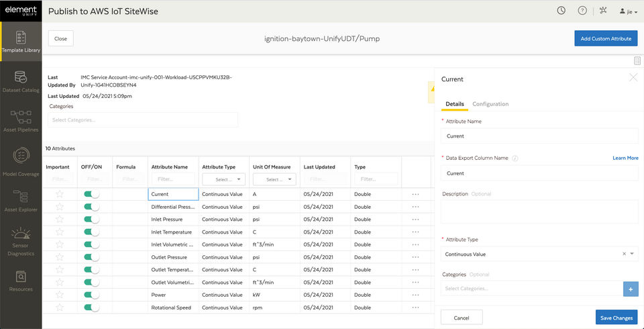
Task: Toggle the Outlet Temperature attribute off
Action: [92, 270]
